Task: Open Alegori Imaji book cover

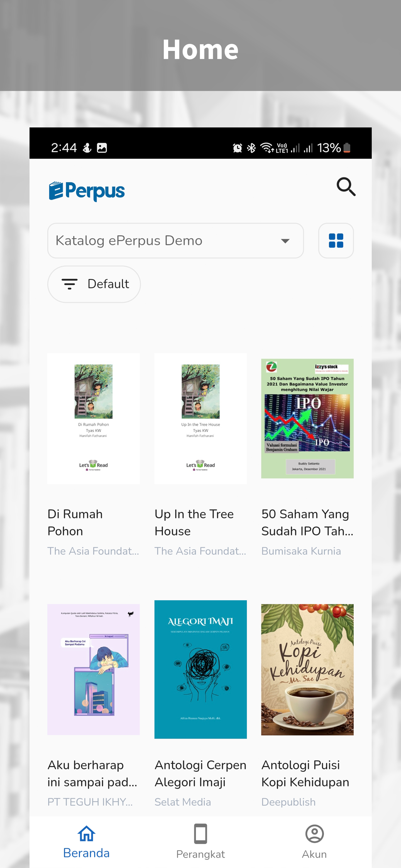Action: [200, 669]
